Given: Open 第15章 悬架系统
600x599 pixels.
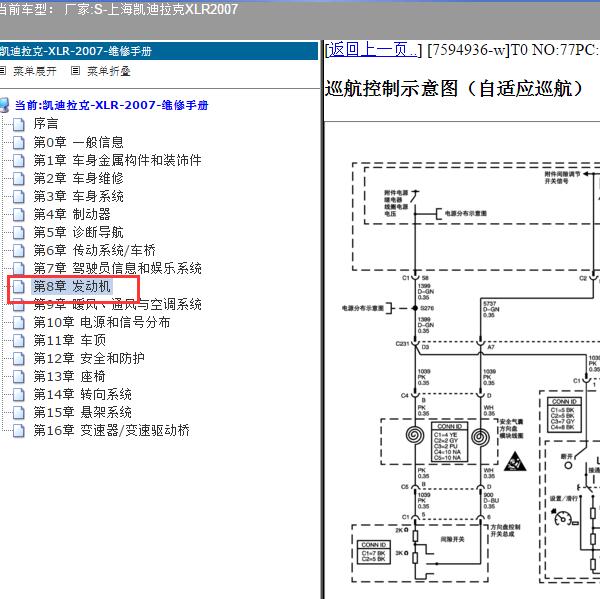Looking at the screenshot, I should 82,412.
